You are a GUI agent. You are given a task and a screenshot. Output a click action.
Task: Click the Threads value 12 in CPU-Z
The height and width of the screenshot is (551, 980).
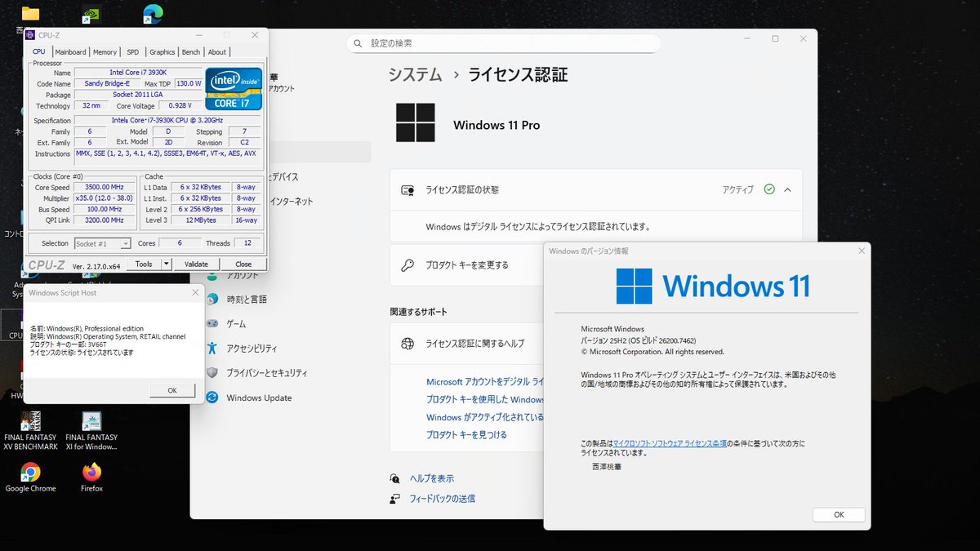pyautogui.click(x=247, y=243)
